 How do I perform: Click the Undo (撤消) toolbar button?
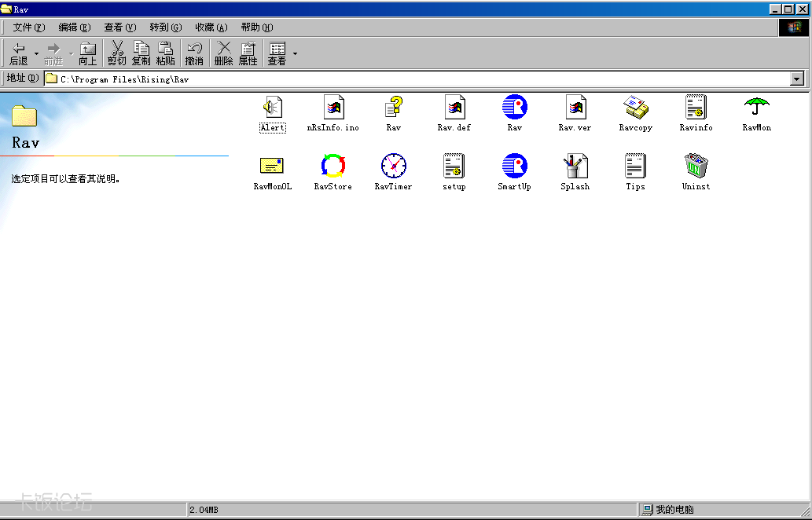pyautogui.click(x=194, y=53)
